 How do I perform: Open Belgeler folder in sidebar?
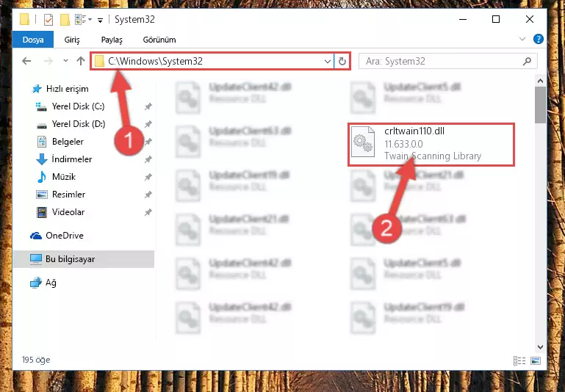pos(68,142)
